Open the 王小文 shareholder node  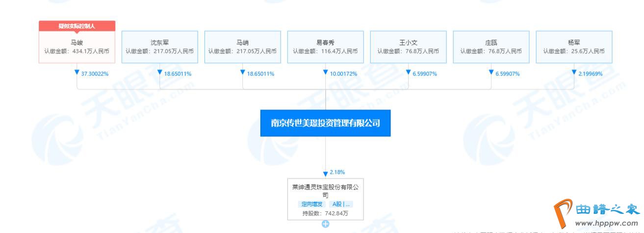click(x=408, y=47)
